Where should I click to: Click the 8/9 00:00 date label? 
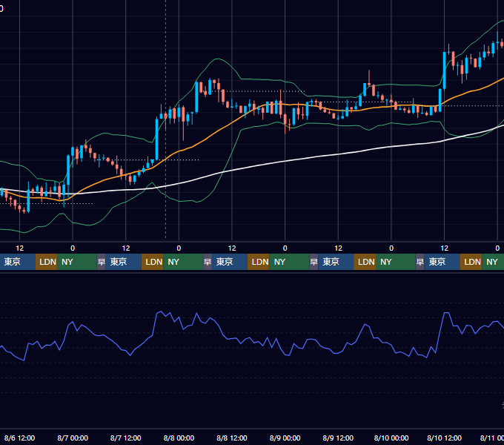tap(285, 438)
